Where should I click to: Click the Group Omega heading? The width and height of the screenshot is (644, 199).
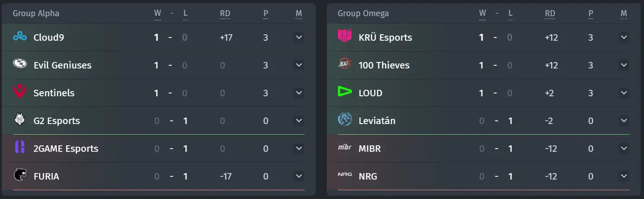363,13
